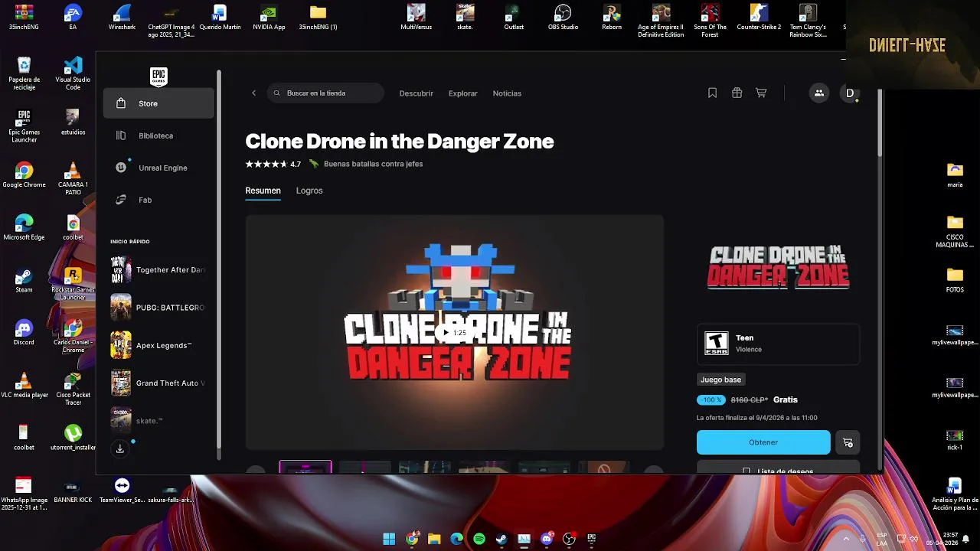Switch to the Logros tab
980x551 pixels.
point(309,191)
